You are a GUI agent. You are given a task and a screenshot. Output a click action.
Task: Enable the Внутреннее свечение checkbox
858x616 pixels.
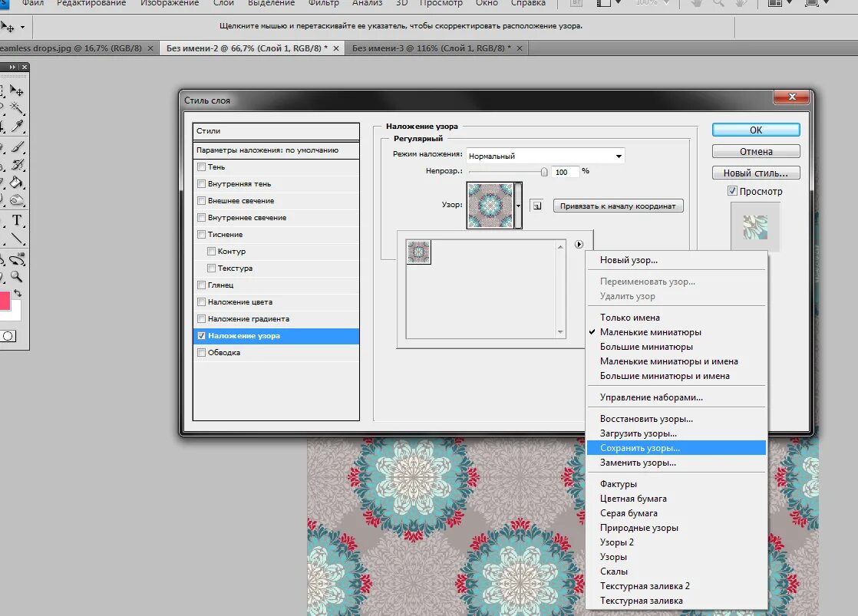pyautogui.click(x=201, y=218)
